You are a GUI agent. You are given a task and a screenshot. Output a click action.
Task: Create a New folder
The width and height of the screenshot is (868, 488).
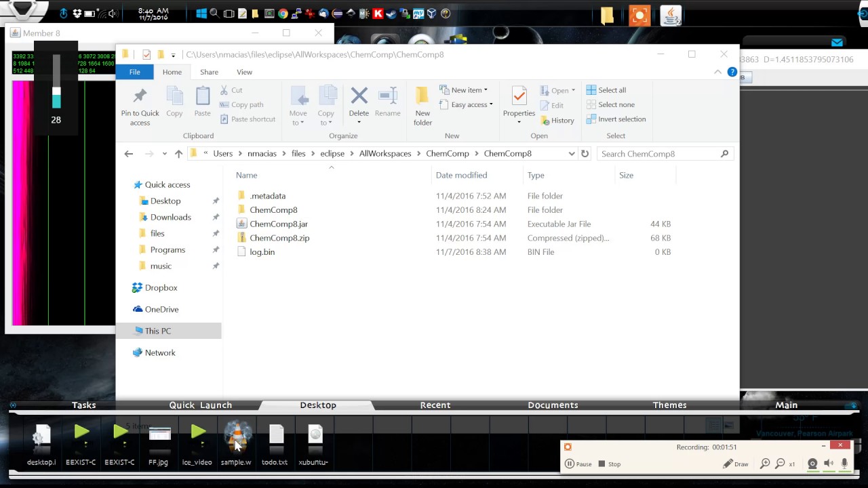point(422,106)
